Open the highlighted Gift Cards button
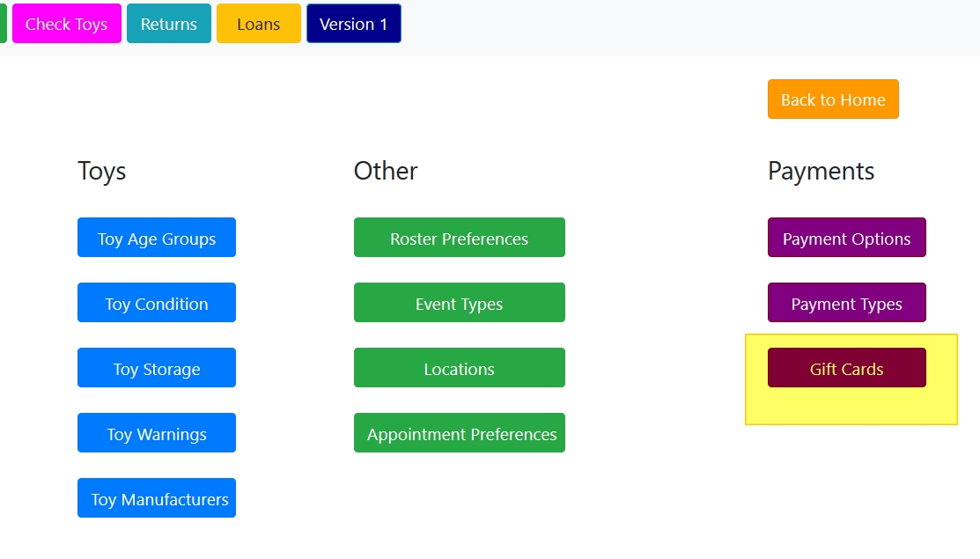The image size is (980, 559). pos(846,368)
